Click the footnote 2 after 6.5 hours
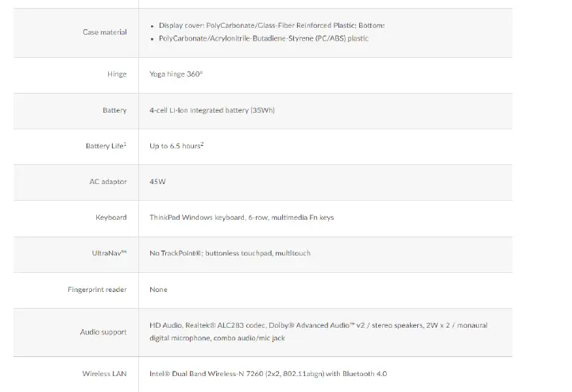The width and height of the screenshot is (572, 392). [202, 144]
